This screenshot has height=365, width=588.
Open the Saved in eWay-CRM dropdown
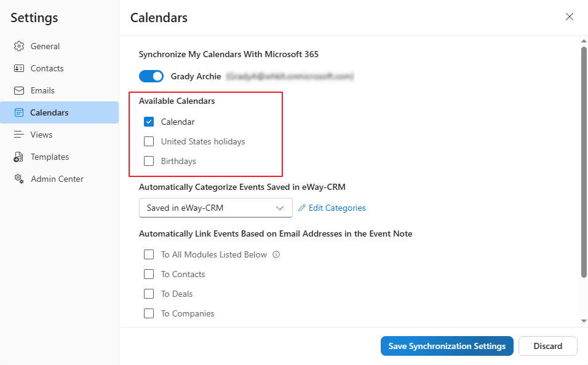(x=215, y=208)
